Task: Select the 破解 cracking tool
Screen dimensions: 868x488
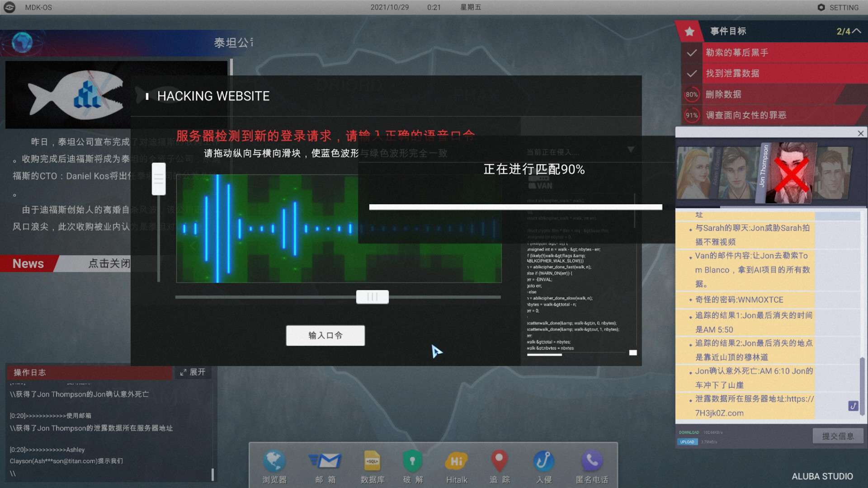Action: coord(413,461)
